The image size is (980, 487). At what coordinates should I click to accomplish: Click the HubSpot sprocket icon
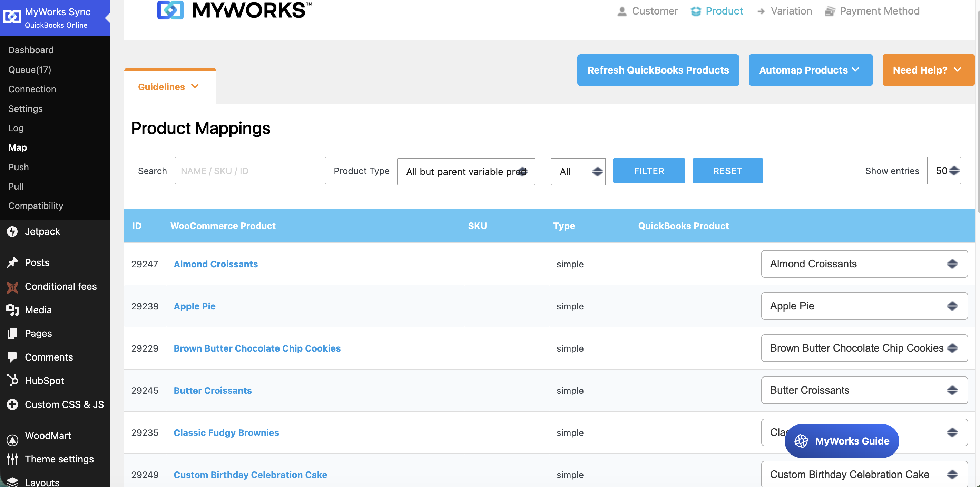pyautogui.click(x=12, y=380)
